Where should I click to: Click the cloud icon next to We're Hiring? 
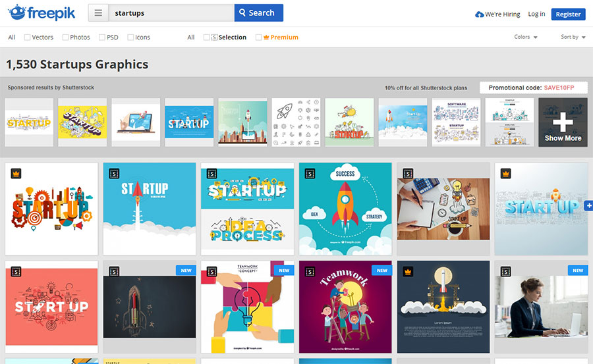pos(479,14)
